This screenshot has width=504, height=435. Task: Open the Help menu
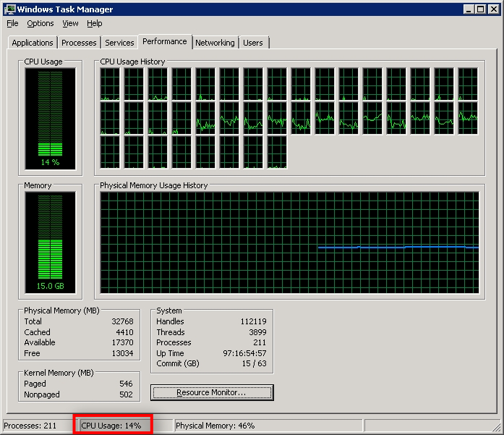pyautogui.click(x=95, y=23)
